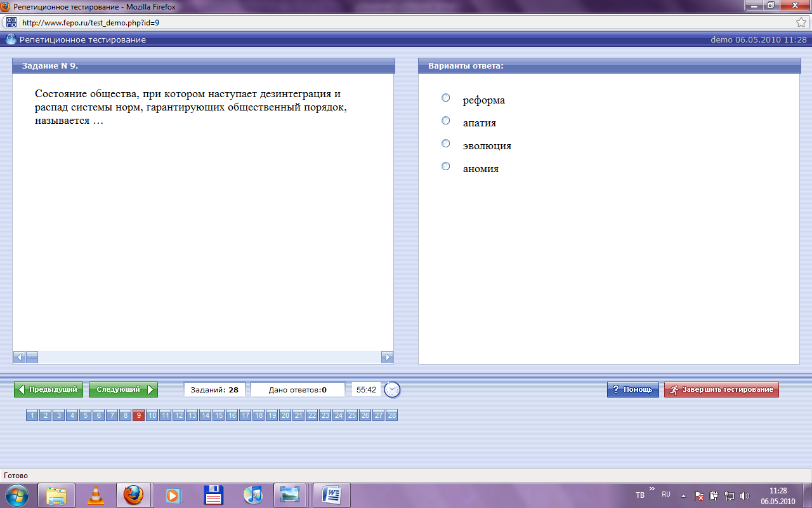
Task: Click question number 22
Action: click(x=311, y=415)
